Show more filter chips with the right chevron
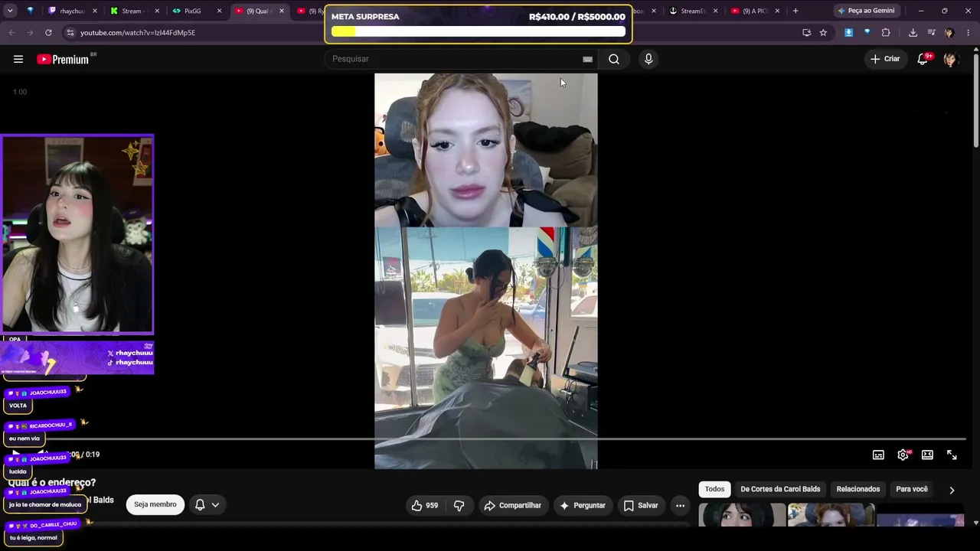Viewport: 980px width, 551px height. click(952, 490)
